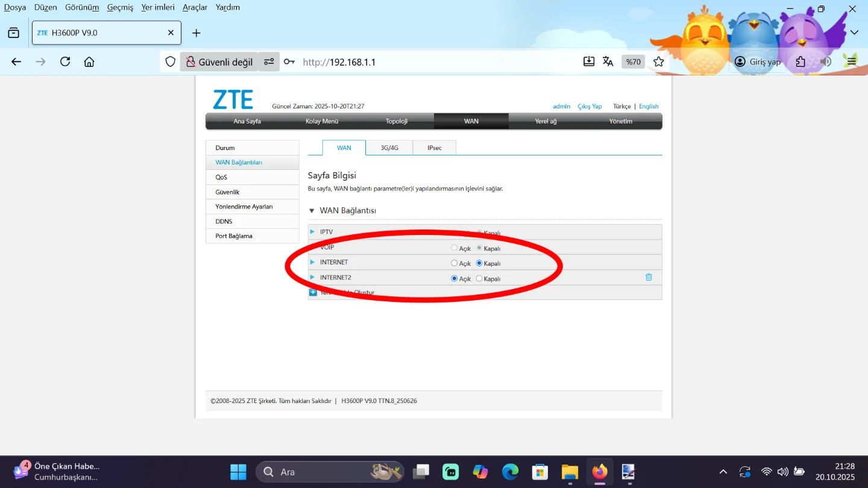Open the Topoloji navigation tab
868x488 pixels.
[x=397, y=121]
